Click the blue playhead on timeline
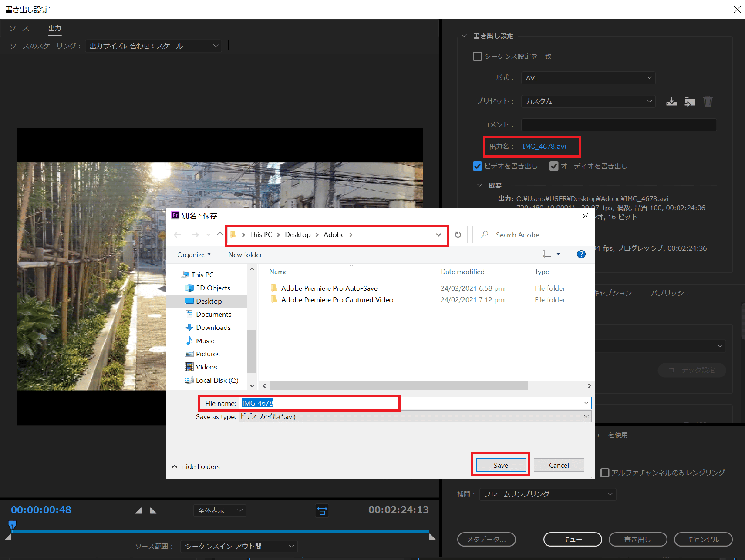The image size is (745, 560). coord(12,525)
